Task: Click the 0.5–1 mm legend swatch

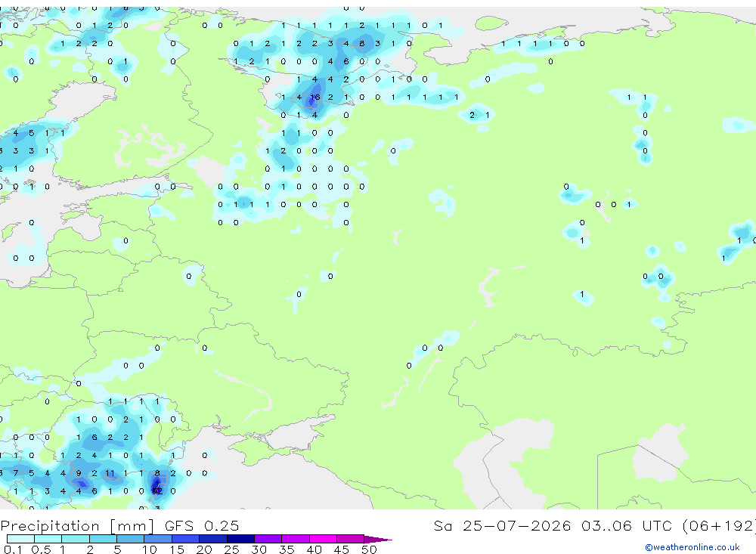Action: click(48, 539)
